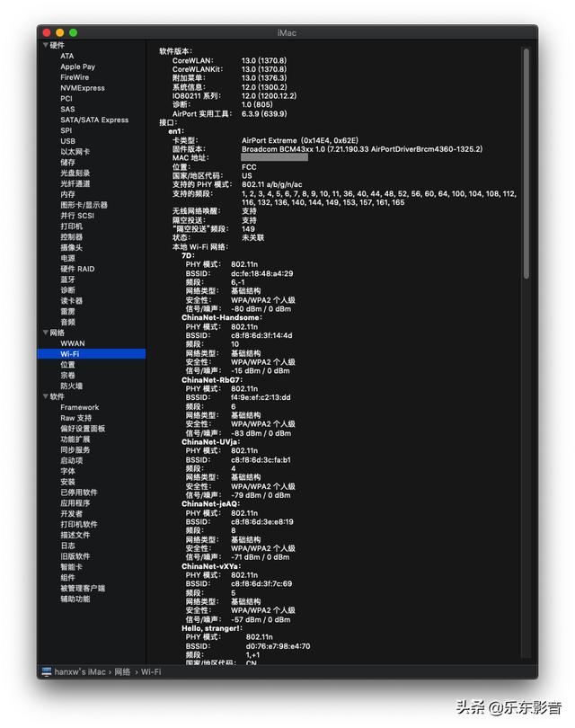The image size is (575, 728).
Task: Select 智能卡 in the sidebar
Action: (72, 567)
